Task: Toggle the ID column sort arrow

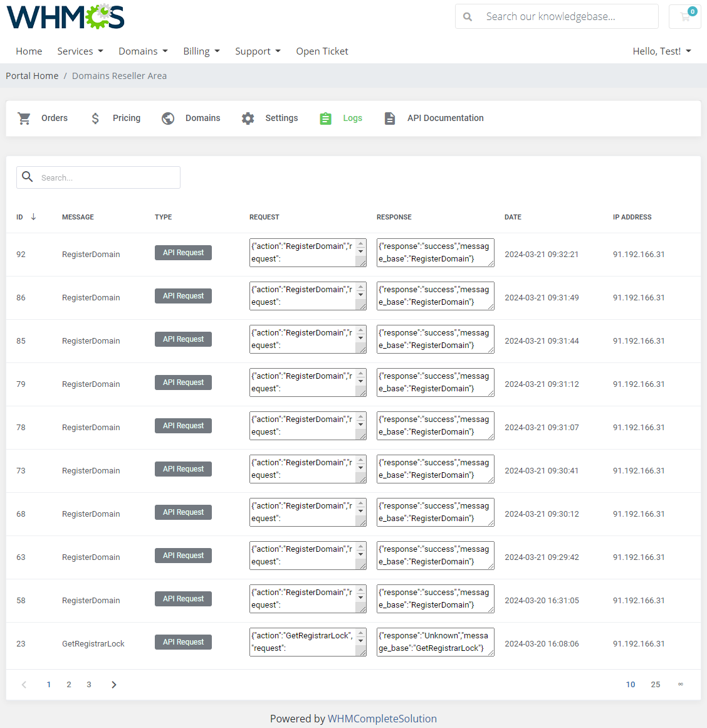Action: [33, 217]
